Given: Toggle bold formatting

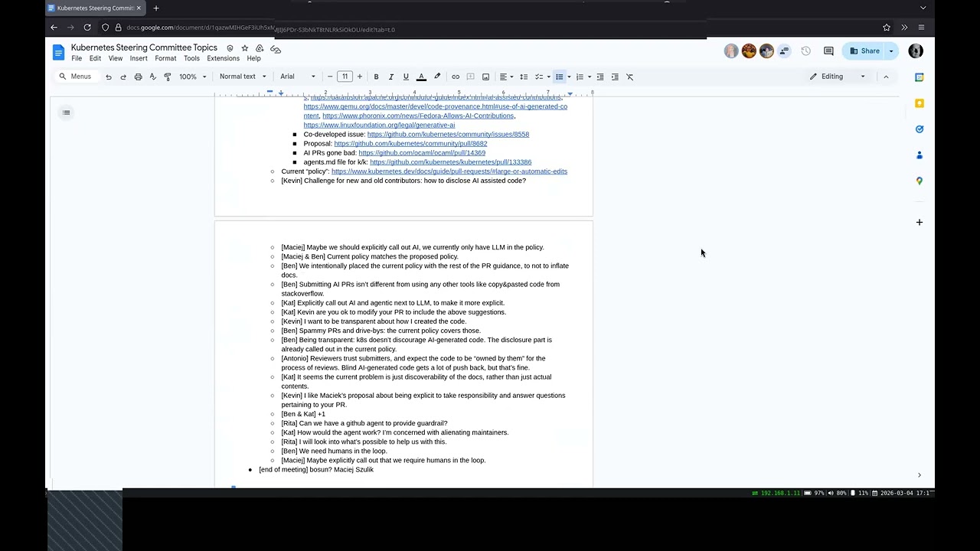Looking at the screenshot, I should [376, 77].
